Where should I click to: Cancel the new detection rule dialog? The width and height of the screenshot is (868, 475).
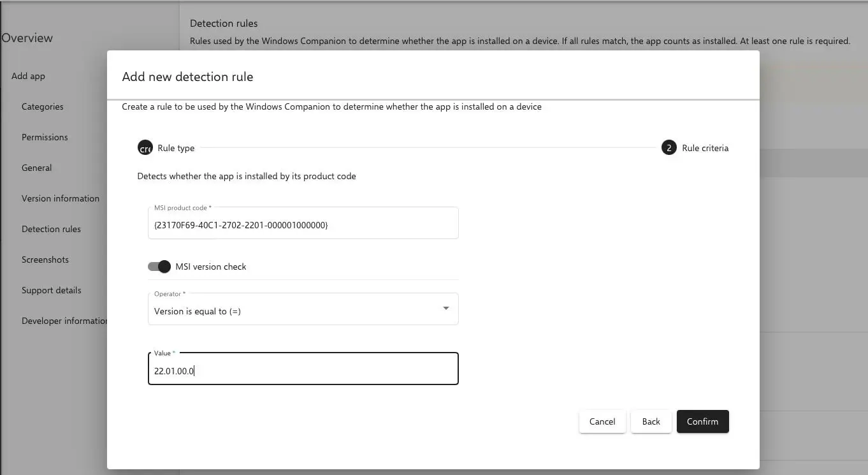(602, 421)
